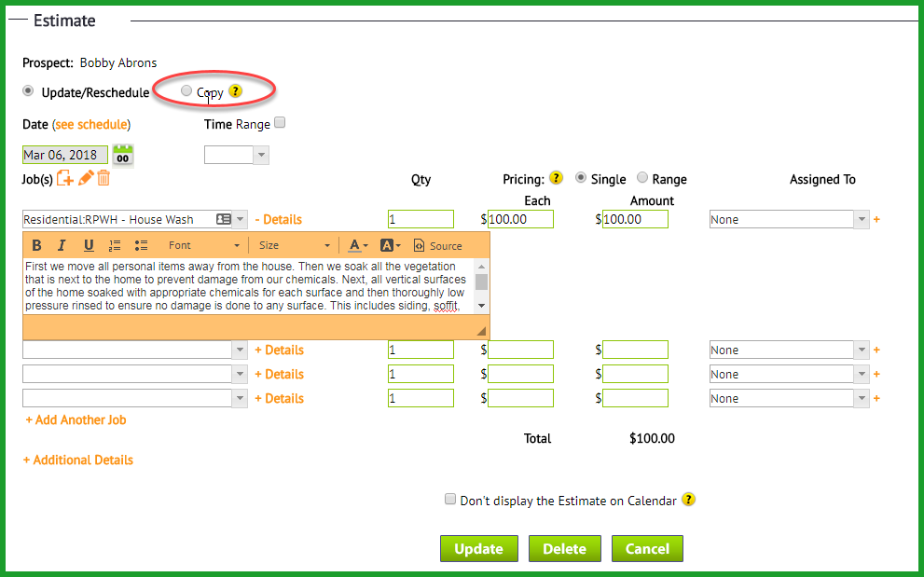Click the editor resize handle corner
This screenshot has width=924, height=577.
[481, 331]
